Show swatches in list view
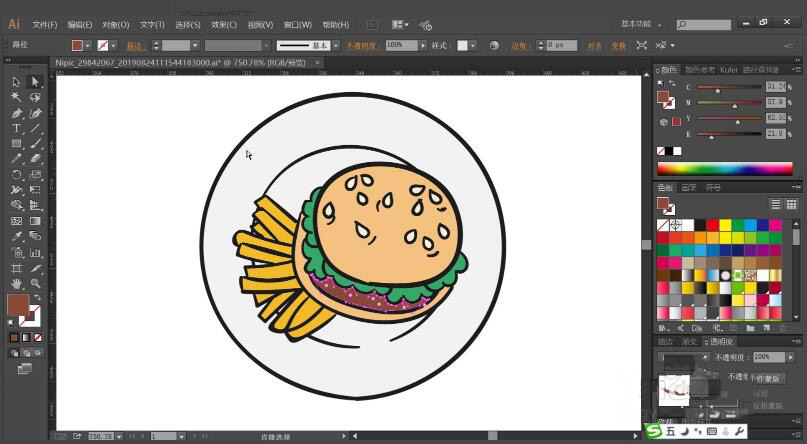 click(x=776, y=204)
